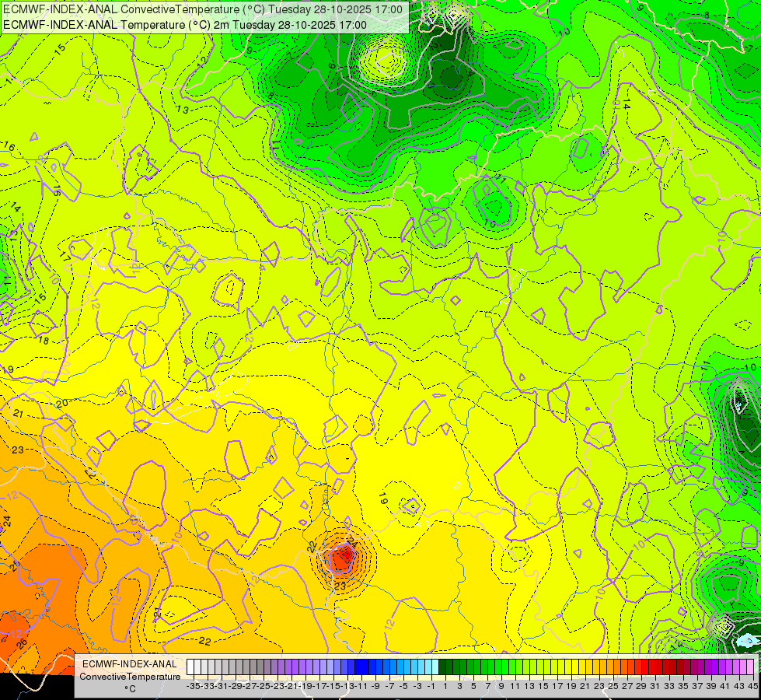The width and height of the screenshot is (761, 700).
Task: Click the legend value 25 on the color bar
Action: click(x=613, y=687)
